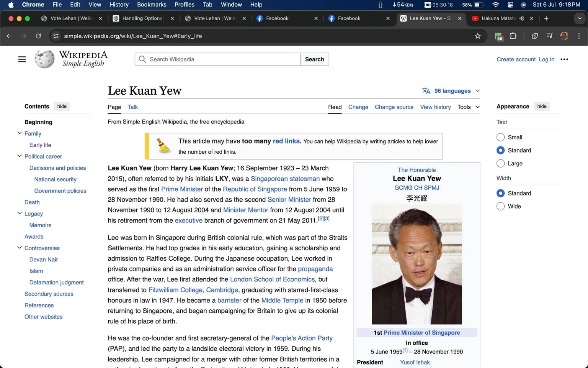Screen dimensions: 588x368
Task: Open the three-dot personal tools menu
Action: 564,59
